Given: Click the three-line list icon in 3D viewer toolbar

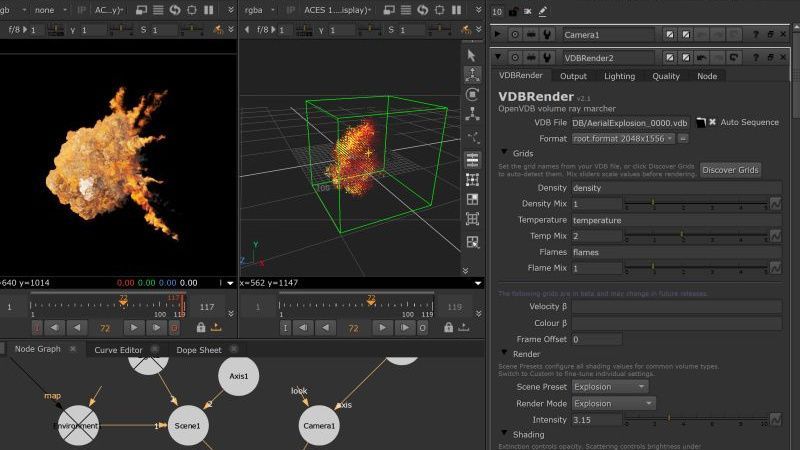Looking at the screenshot, I should pos(472,160).
